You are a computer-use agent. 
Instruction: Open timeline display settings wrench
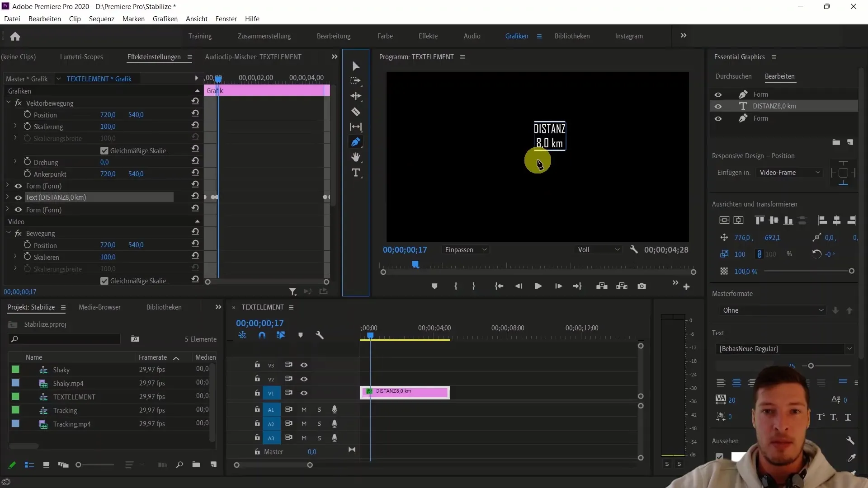(320, 335)
